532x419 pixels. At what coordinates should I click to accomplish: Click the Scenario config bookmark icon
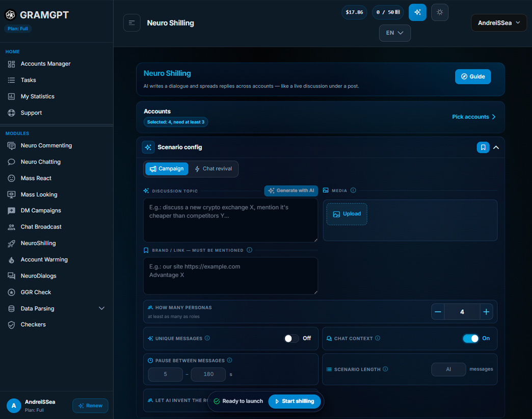pyautogui.click(x=483, y=148)
